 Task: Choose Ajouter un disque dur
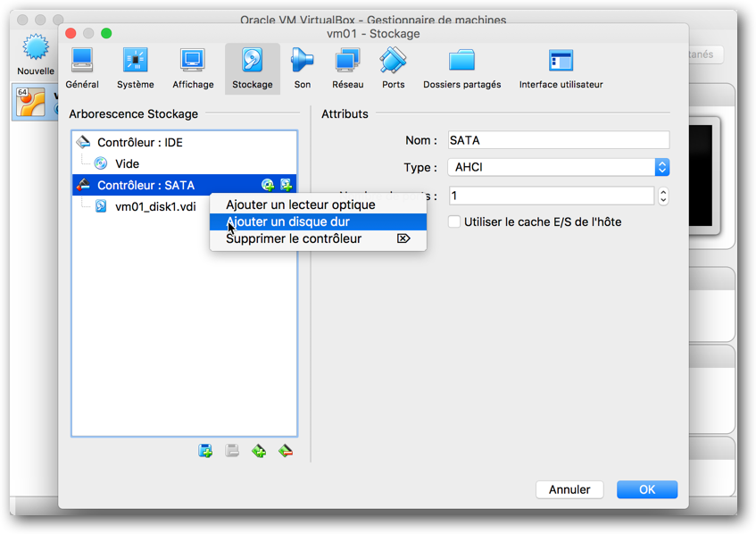(x=319, y=221)
